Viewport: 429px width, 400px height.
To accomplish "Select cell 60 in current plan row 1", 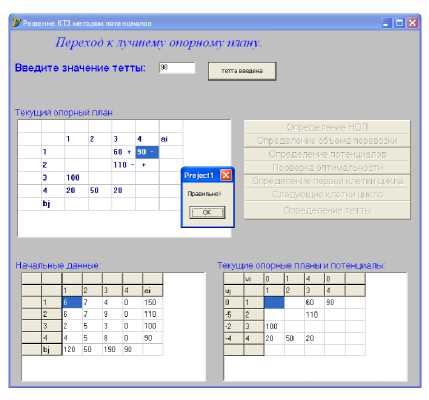I will point(123,152).
